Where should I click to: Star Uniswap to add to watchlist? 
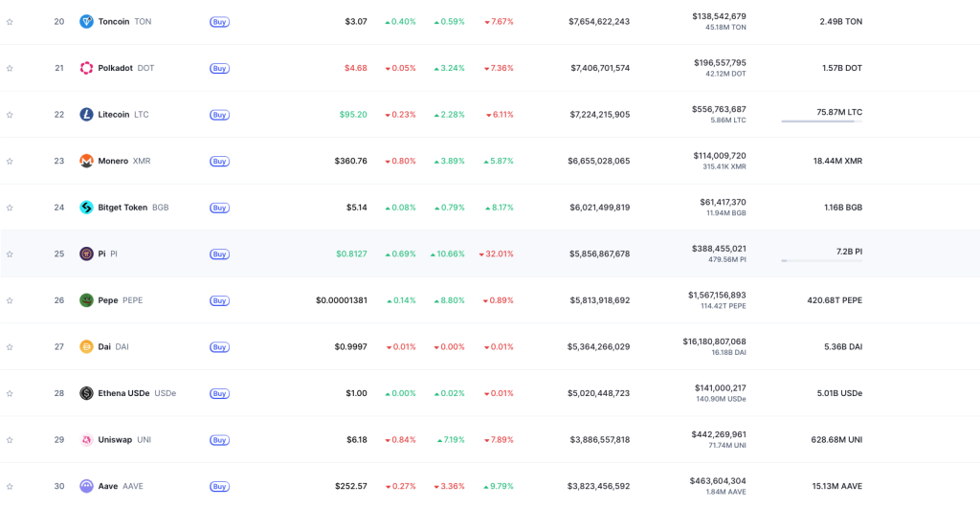tap(10, 440)
